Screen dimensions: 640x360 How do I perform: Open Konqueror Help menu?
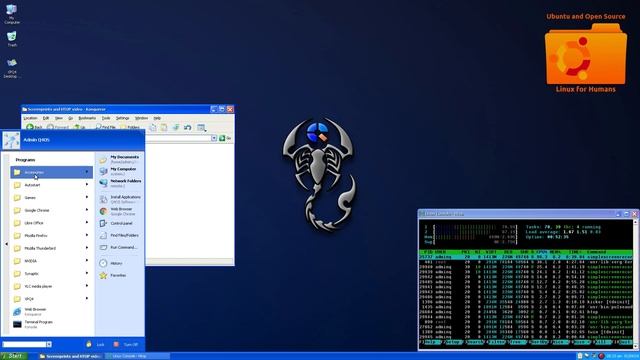pos(157,118)
